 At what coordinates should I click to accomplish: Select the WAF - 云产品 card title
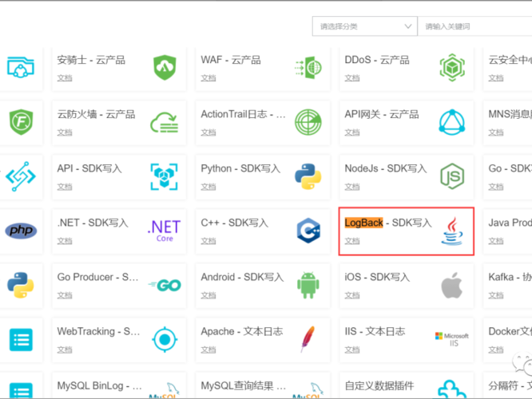tap(231, 60)
